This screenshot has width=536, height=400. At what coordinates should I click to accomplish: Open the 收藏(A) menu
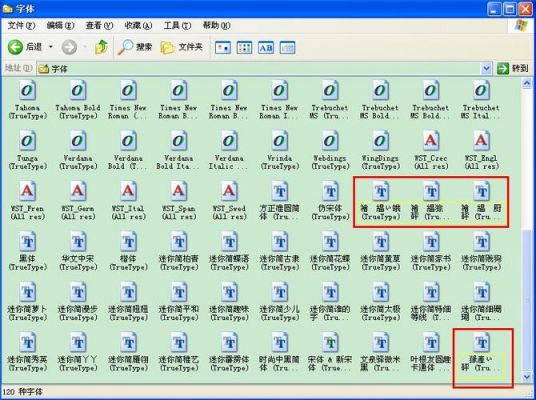tap(138, 26)
